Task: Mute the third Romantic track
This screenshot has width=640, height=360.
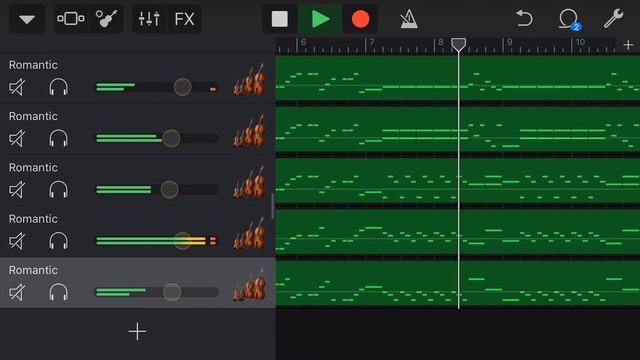Action: point(17,190)
